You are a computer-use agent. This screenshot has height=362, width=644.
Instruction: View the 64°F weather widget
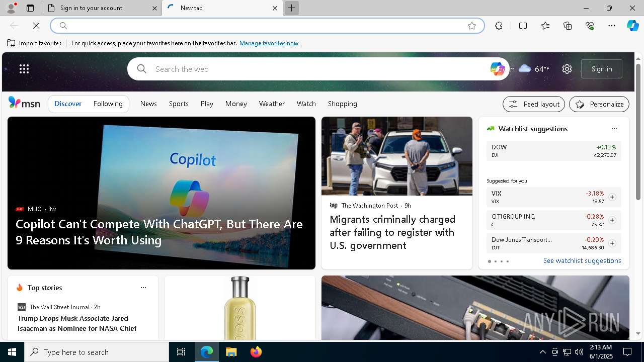(534, 69)
